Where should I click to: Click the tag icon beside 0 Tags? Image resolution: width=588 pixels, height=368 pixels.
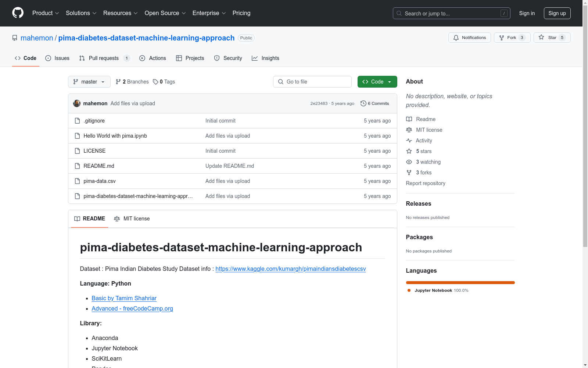point(155,82)
